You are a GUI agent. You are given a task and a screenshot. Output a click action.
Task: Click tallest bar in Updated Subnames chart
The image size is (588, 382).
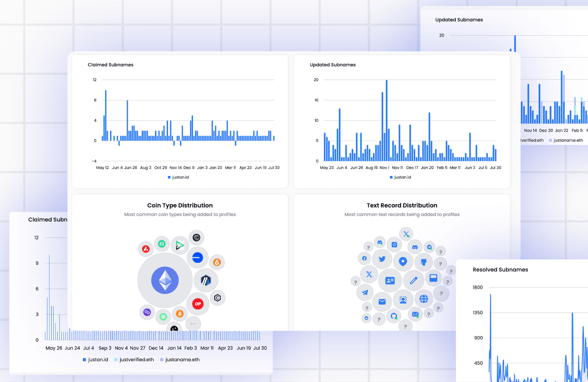pos(387,120)
